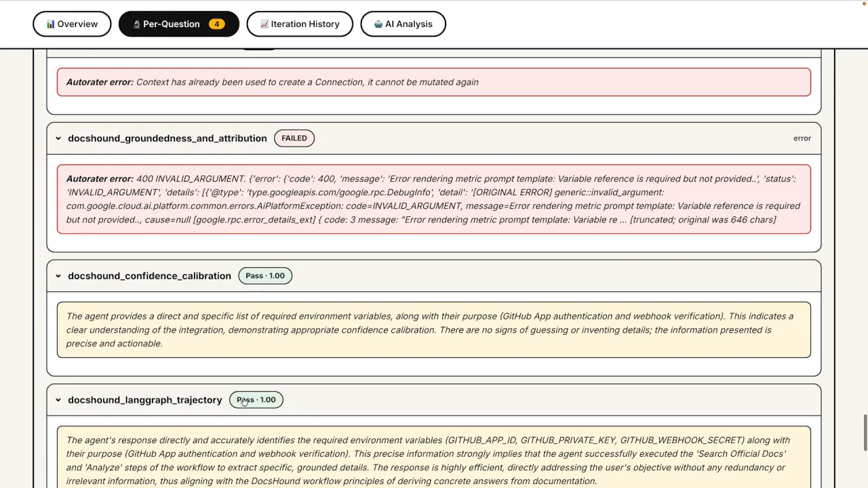Click the docshound_langgraph_trajectory title

click(x=145, y=400)
